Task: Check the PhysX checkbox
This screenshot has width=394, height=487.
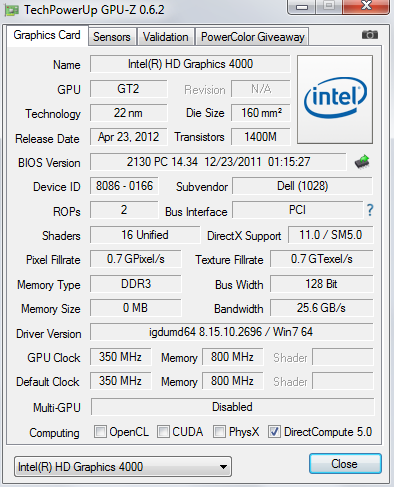Action: pyautogui.click(x=220, y=432)
